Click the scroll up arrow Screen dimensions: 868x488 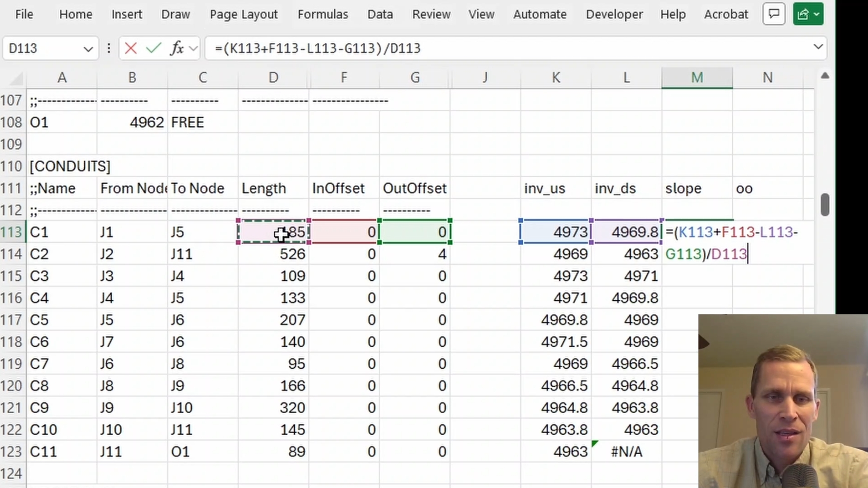pyautogui.click(x=825, y=76)
